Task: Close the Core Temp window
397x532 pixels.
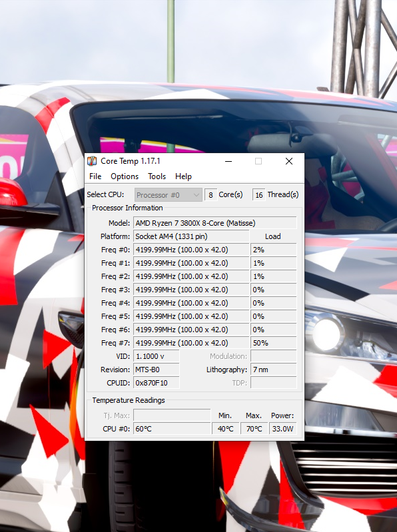Action: click(x=289, y=161)
